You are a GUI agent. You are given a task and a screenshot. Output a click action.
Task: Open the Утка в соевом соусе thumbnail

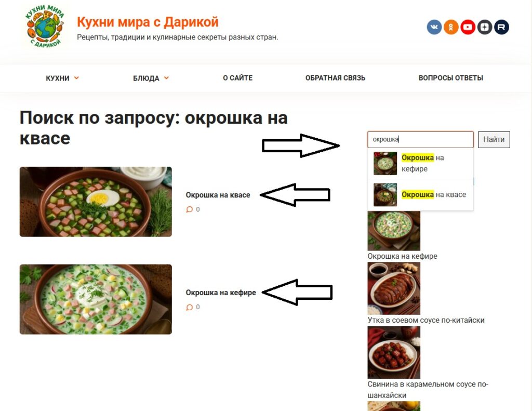click(x=394, y=288)
